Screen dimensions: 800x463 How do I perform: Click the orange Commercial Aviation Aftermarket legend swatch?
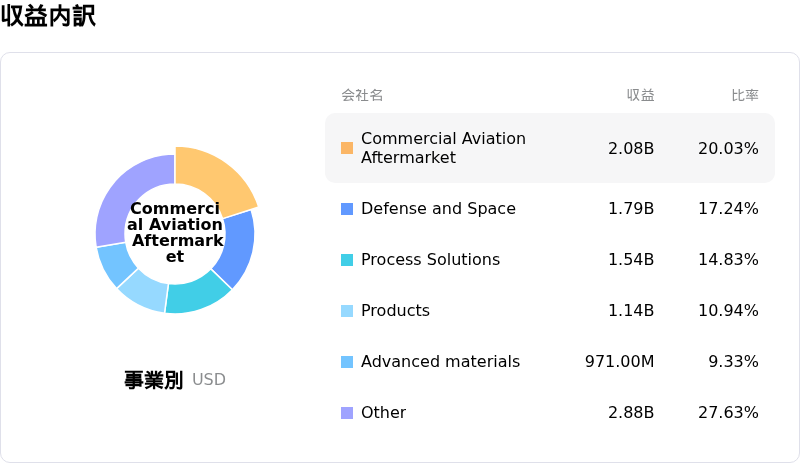tap(347, 148)
